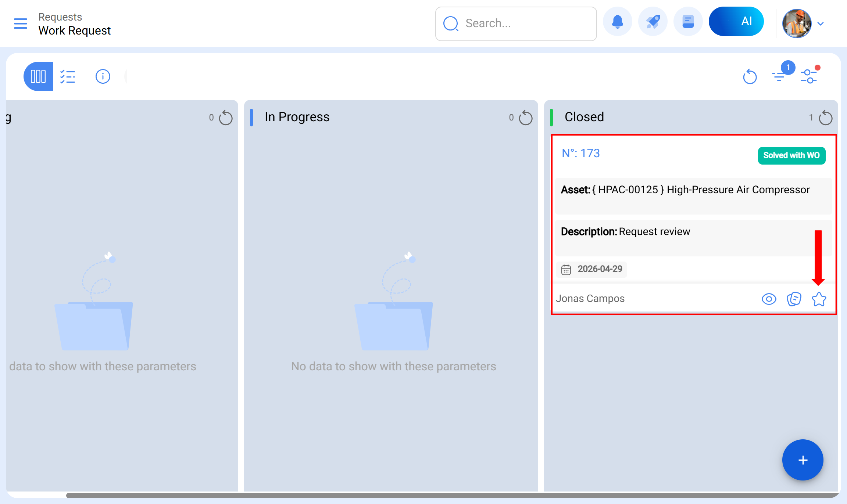This screenshot has height=504, width=847.
Task: Reload the In Progress column
Action: pyautogui.click(x=526, y=118)
